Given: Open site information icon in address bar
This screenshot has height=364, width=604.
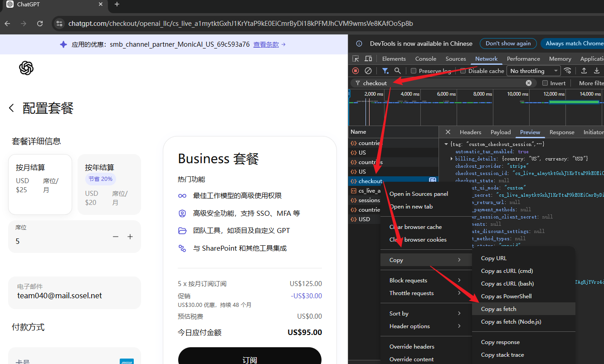Looking at the screenshot, I should [59, 24].
